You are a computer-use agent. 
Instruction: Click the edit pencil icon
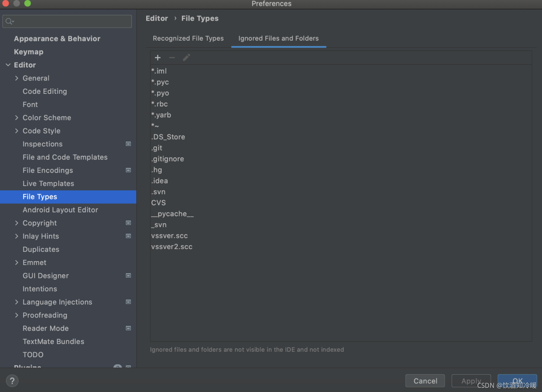pos(186,58)
